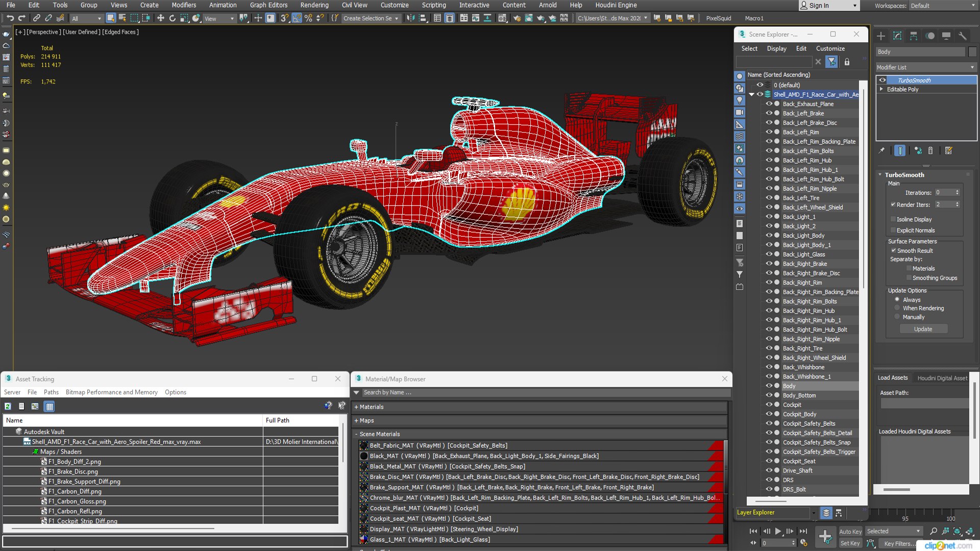Click the Scene Explorer lock icon

pos(847,62)
